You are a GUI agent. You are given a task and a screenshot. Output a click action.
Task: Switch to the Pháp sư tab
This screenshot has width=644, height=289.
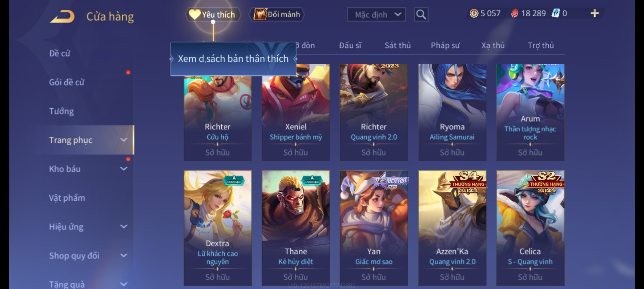pos(445,45)
